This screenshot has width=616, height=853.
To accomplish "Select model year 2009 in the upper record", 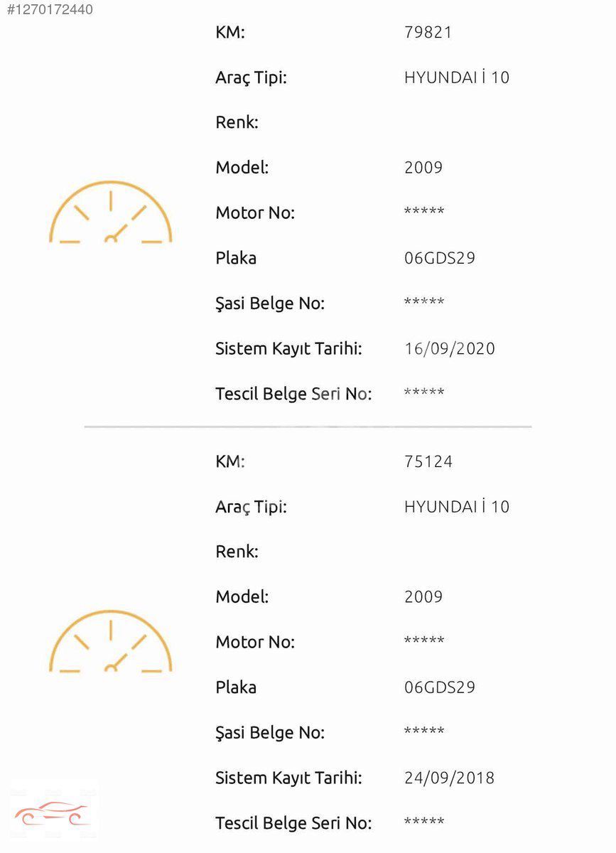I will point(423,168).
